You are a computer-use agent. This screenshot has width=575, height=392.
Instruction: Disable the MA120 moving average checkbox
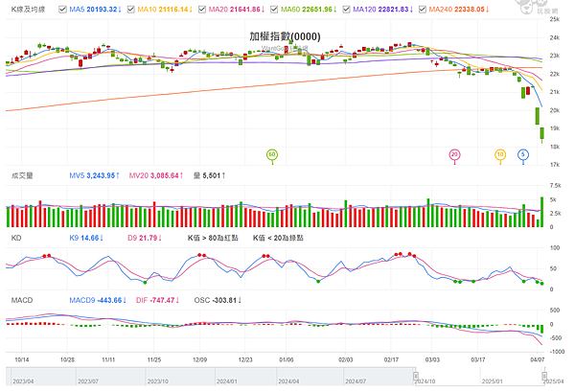click(x=346, y=10)
